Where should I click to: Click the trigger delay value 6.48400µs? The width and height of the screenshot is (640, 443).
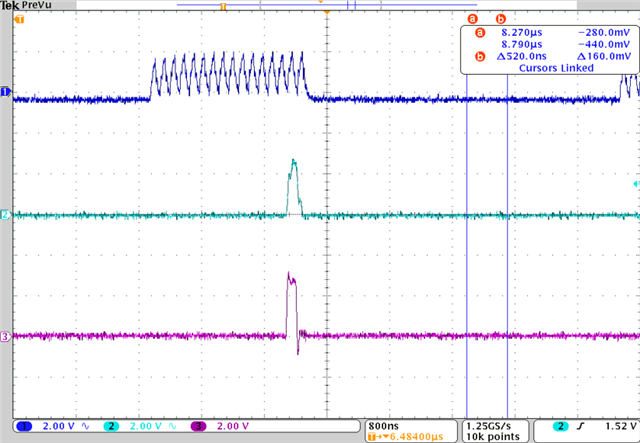(x=416, y=437)
